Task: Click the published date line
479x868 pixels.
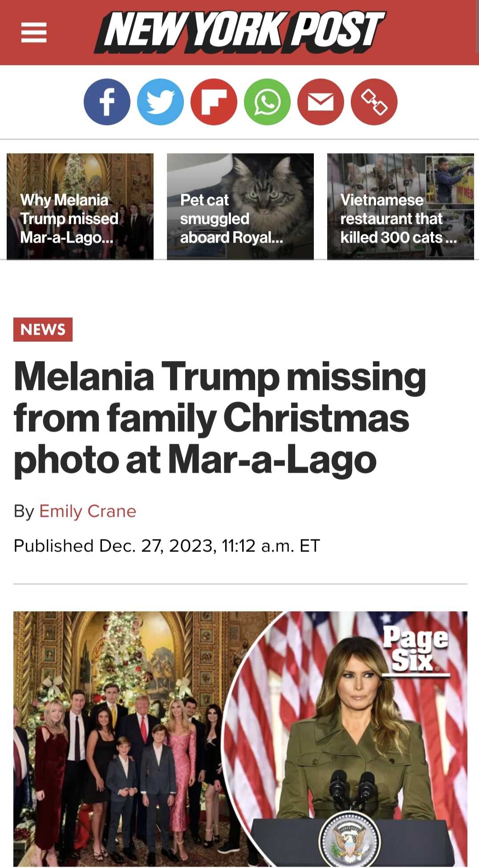Action: pyautogui.click(x=167, y=546)
